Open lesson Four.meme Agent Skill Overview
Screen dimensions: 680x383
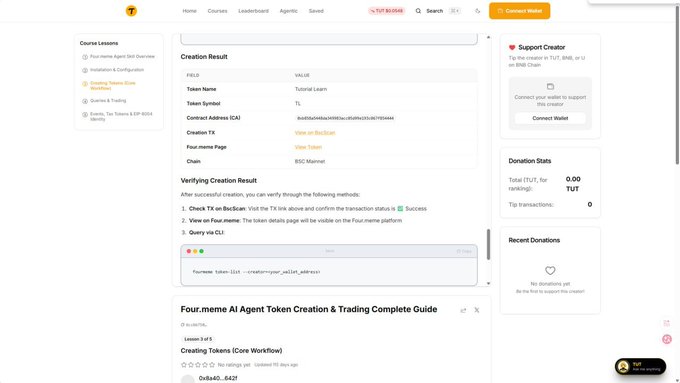(x=122, y=56)
